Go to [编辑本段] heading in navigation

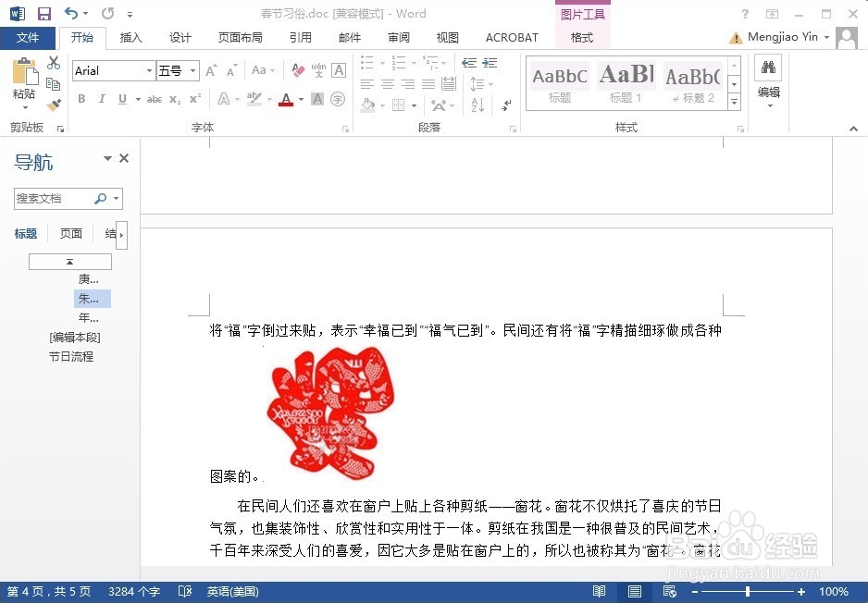tap(75, 337)
